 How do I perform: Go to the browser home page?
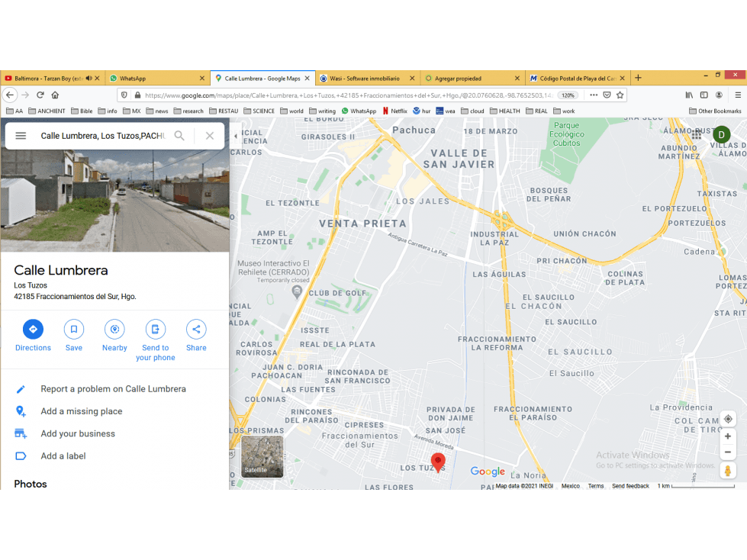pos(55,95)
